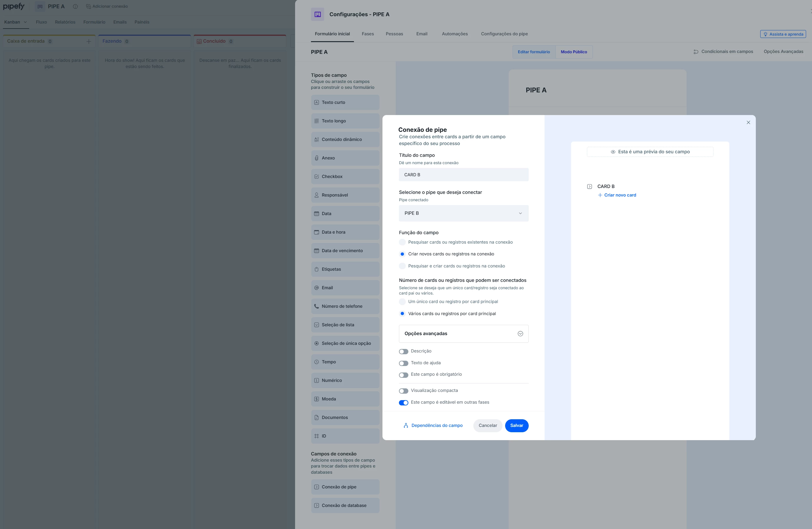
Task: Open the Kanban view dropdown arrow
Action: click(25, 22)
